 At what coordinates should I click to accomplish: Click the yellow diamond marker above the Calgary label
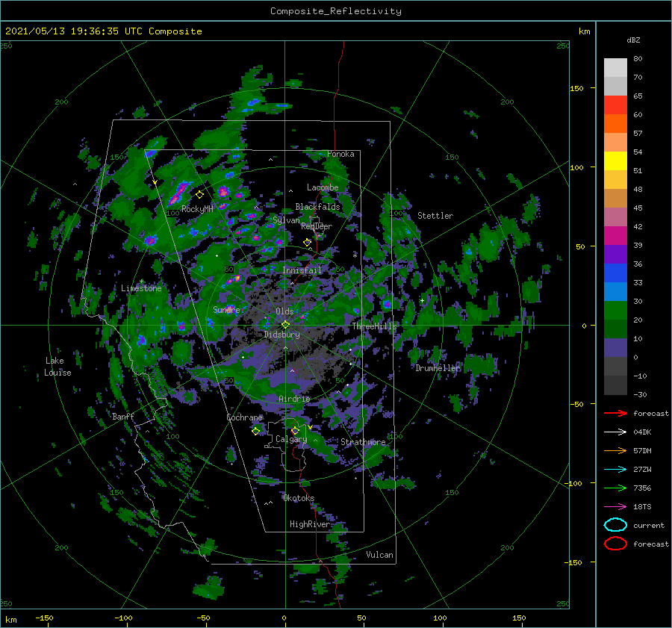(295, 430)
